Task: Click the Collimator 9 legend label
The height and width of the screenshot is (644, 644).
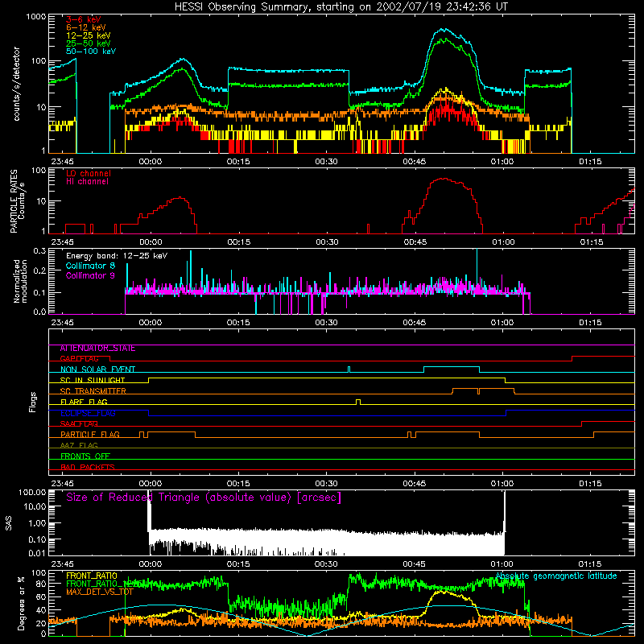Action: tap(90, 275)
